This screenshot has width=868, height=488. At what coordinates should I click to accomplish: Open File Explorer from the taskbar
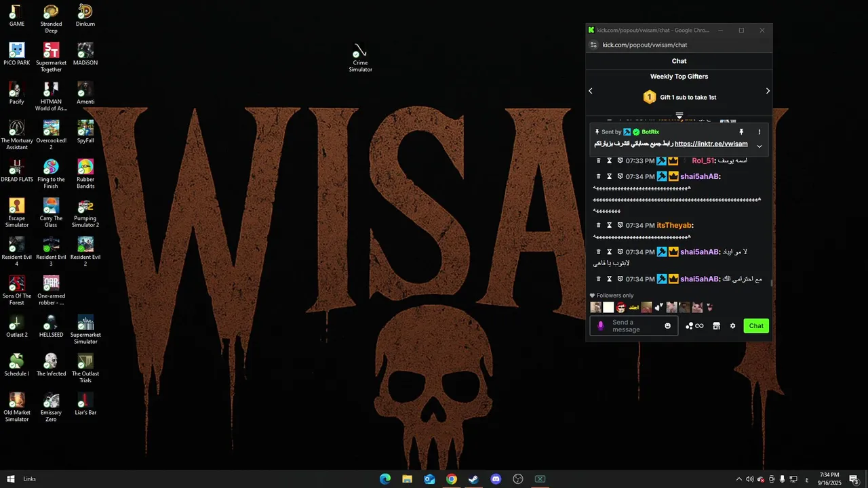[x=407, y=479]
